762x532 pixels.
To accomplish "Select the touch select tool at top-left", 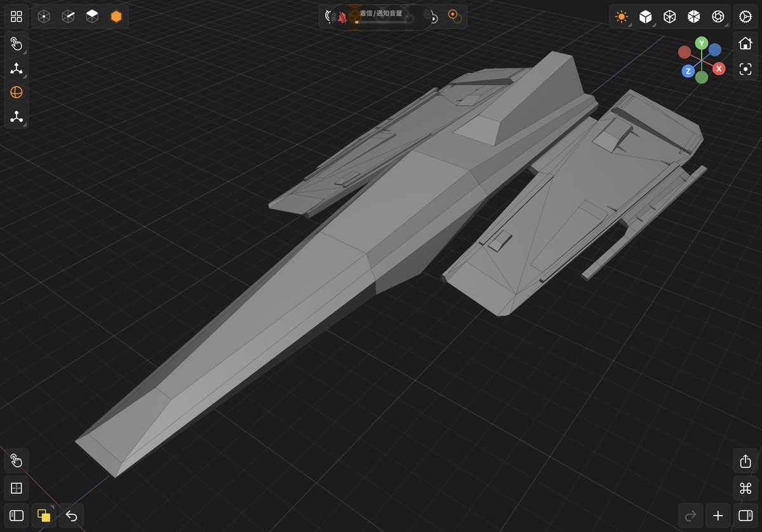I will pyautogui.click(x=17, y=44).
